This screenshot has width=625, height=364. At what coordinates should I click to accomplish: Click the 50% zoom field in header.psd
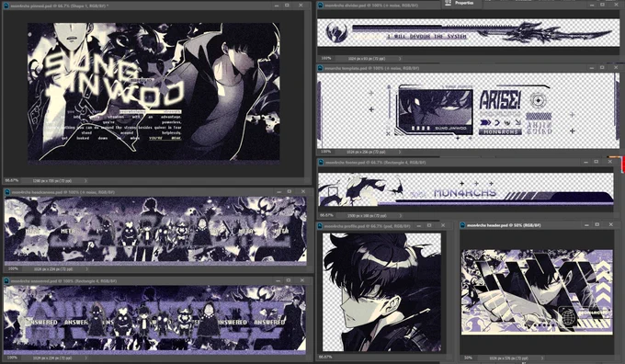469,358
